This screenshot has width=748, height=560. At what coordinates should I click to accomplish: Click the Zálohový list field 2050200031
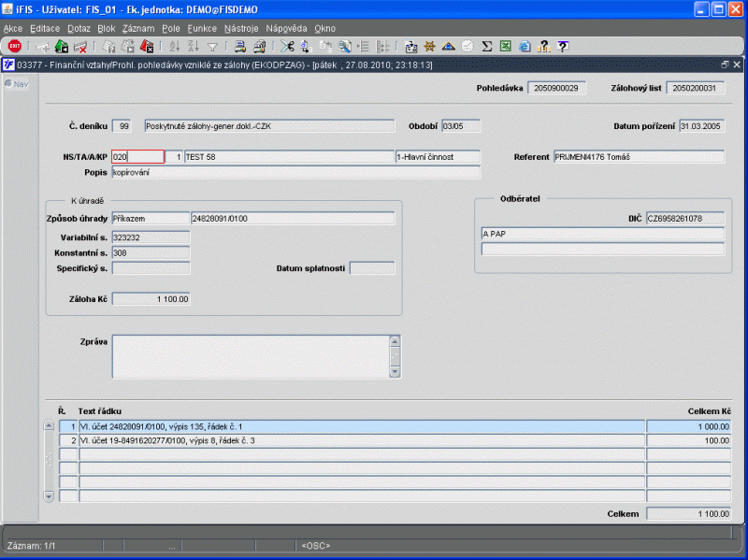[695, 88]
